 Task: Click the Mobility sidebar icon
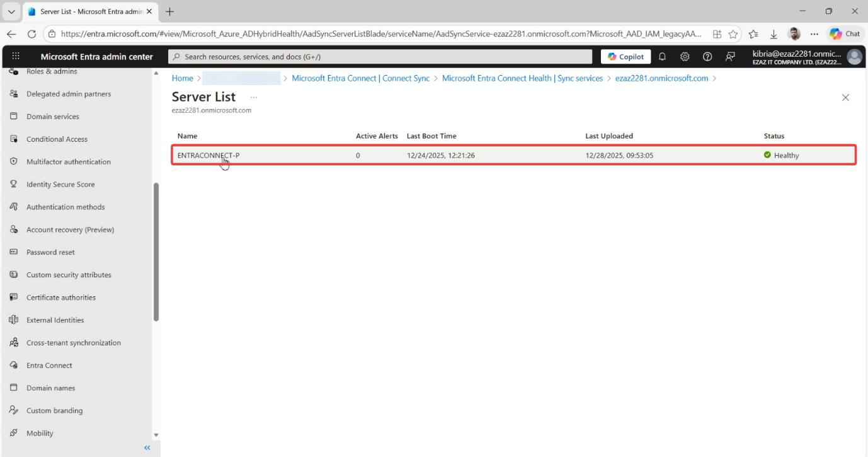pos(13,433)
